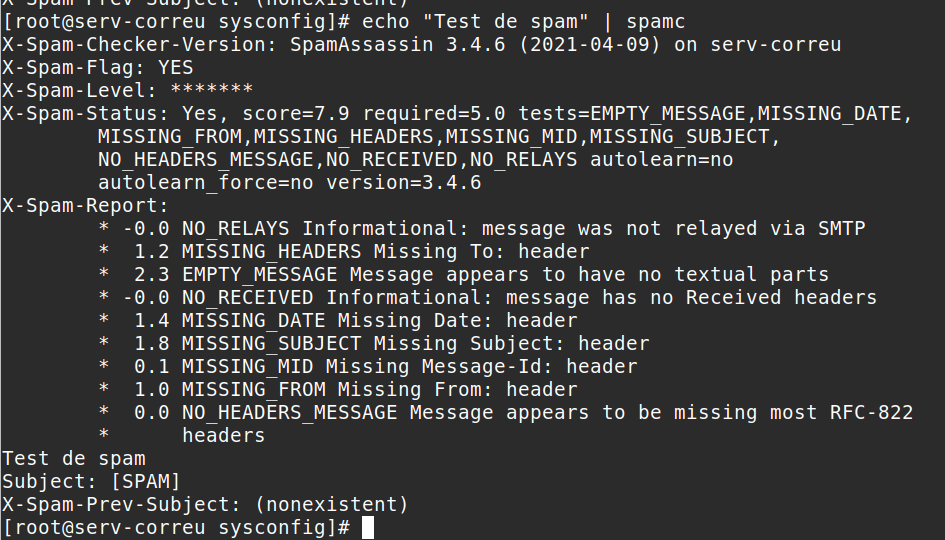945x540 pixels.
Task: Click the 0.1 MISSING_MID report entry
Action: 384,366
